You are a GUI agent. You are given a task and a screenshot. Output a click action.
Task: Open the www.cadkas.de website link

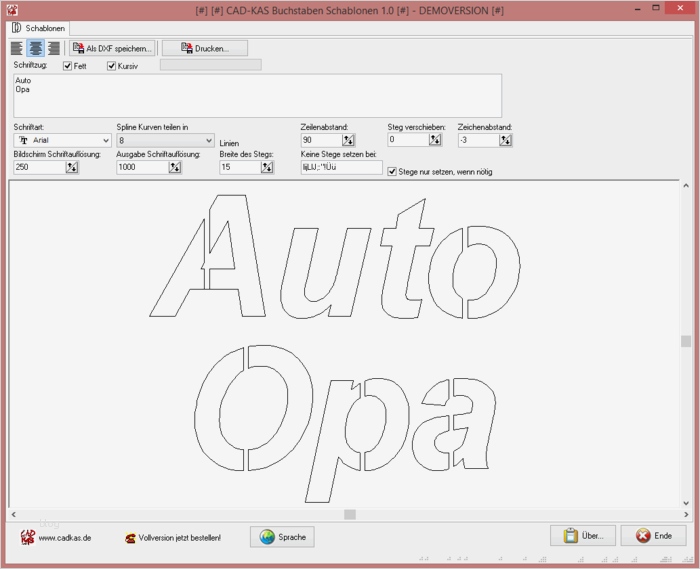[65, 538]
